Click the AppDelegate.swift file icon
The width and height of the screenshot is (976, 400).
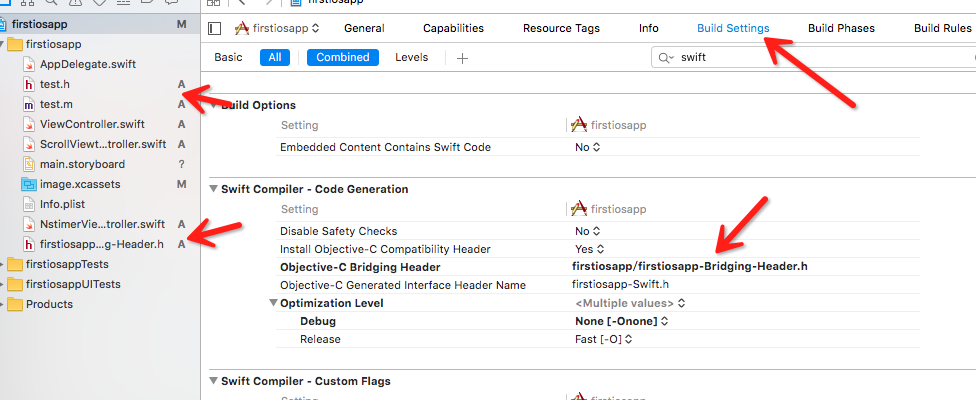[29, 64]
